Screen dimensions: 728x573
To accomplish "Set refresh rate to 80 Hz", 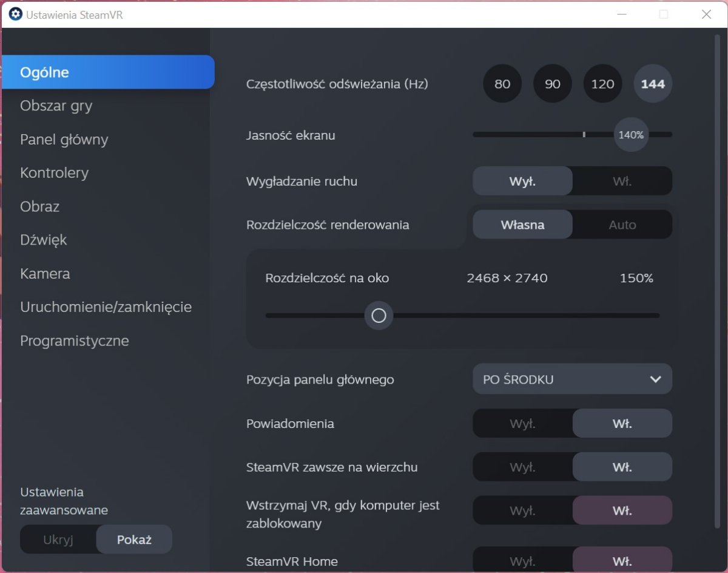I will pos(502,84).
